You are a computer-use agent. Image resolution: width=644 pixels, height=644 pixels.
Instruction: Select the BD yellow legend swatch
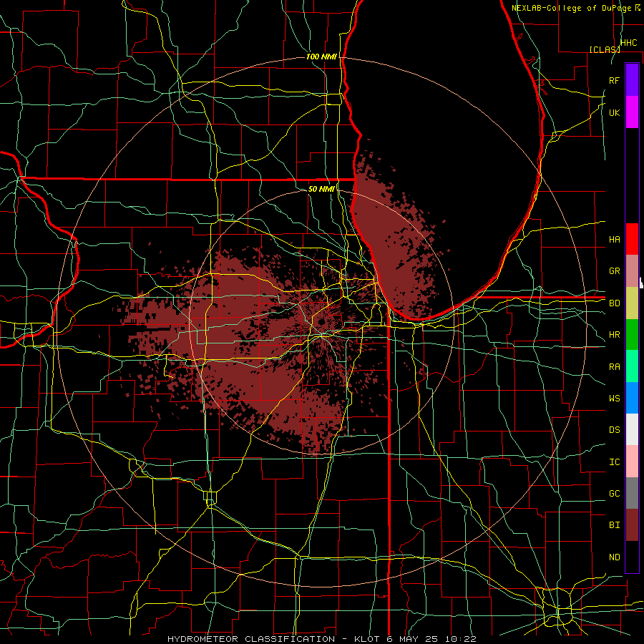coord(632,303)
